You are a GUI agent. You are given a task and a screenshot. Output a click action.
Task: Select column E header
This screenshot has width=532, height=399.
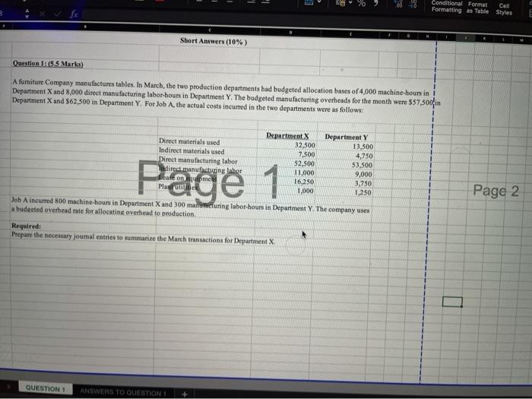click(x=350, y=34)
